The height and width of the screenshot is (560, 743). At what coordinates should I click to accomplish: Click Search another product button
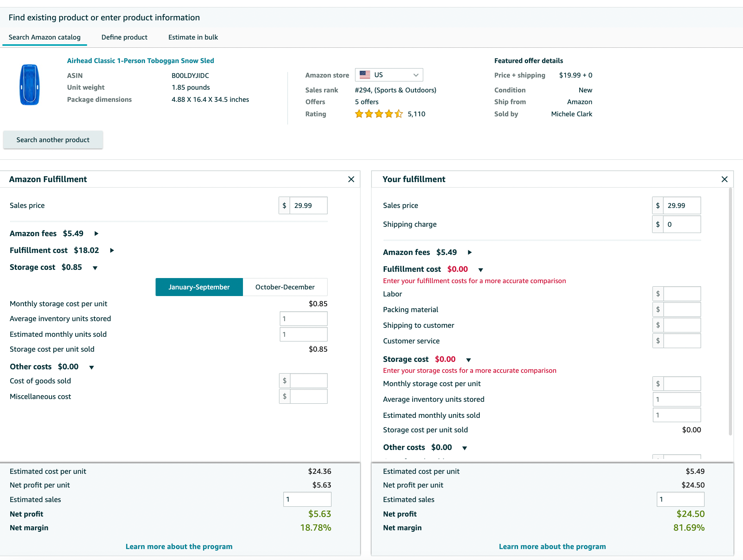click(x=53, y=140)
